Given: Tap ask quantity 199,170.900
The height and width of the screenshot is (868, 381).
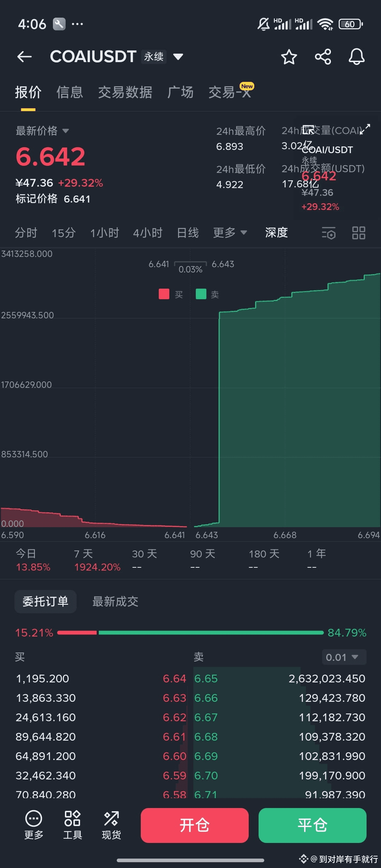Looking at the screenshot, I should tap(332, 776).
